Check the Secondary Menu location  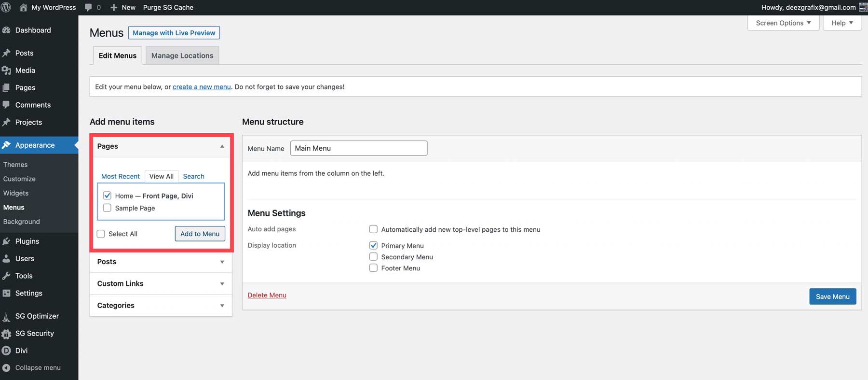click(373, 257)
